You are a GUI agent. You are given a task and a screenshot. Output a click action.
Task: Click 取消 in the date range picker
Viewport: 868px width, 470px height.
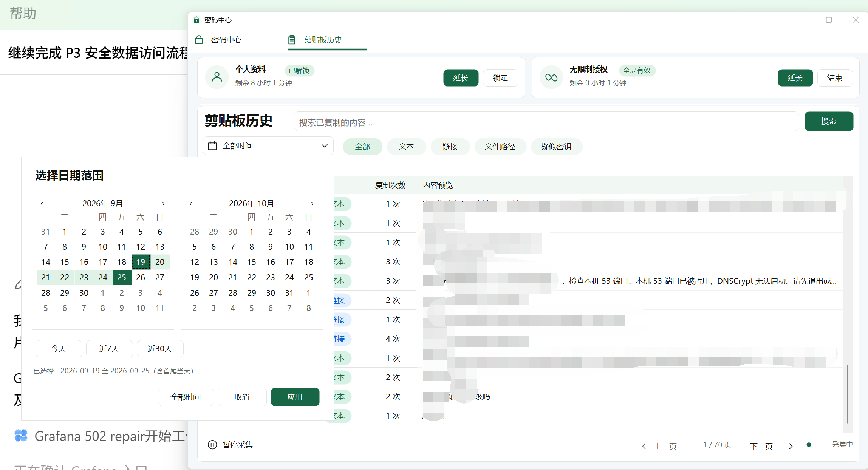coord(242,397)
